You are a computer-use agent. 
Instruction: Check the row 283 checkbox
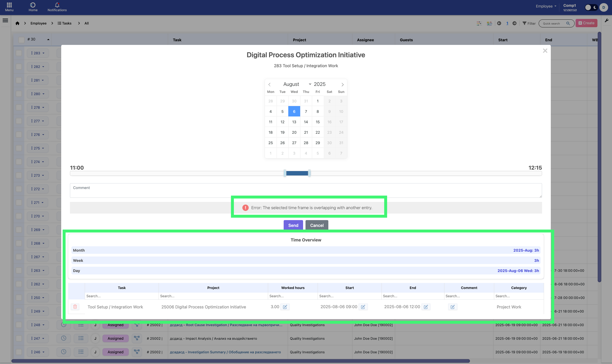[x=19, y=53]
